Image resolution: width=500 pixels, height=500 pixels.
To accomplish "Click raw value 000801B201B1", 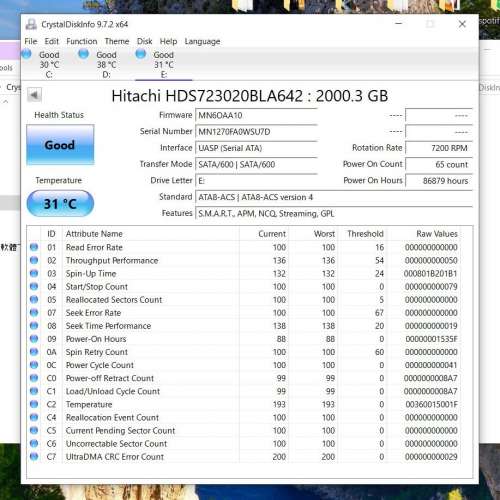I will pyautogui.click(x=430, y=274).
